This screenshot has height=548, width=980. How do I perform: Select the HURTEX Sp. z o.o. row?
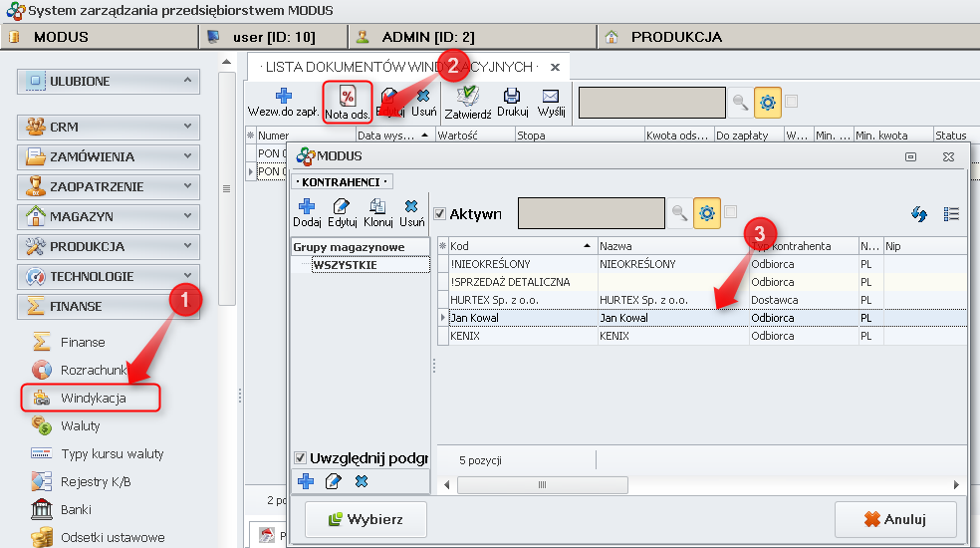702,300
